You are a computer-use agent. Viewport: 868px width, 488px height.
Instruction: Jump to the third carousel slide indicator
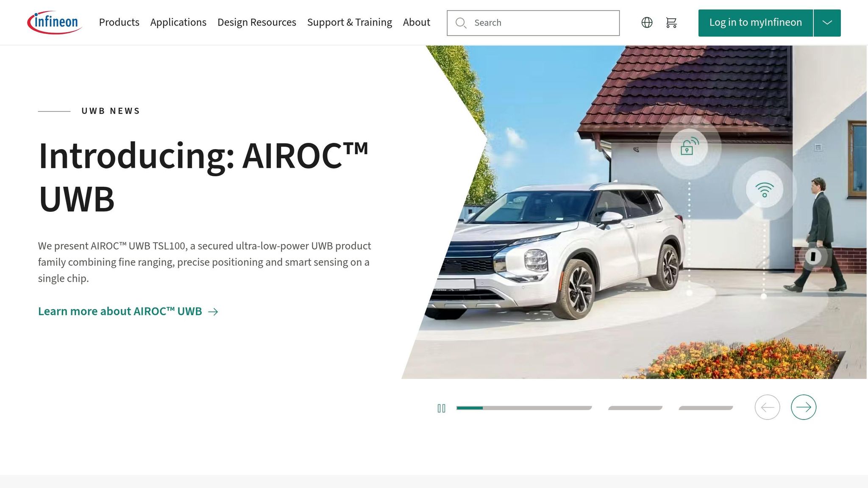coord(706,408)
